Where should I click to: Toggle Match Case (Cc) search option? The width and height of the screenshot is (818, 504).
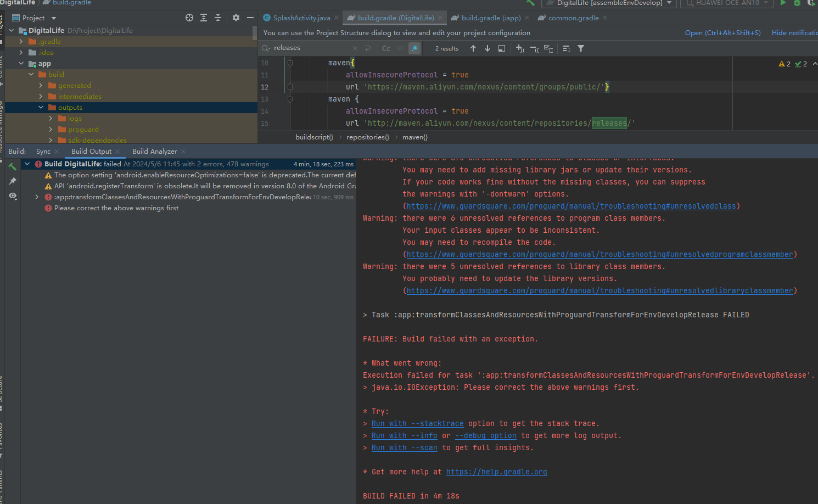tap(386, 48)
